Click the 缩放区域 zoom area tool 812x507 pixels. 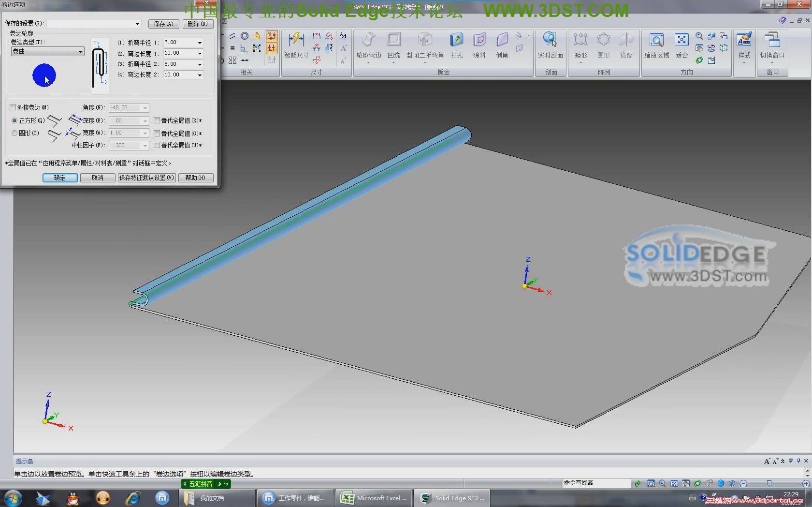pyautogui.click(x=656, y=45)
